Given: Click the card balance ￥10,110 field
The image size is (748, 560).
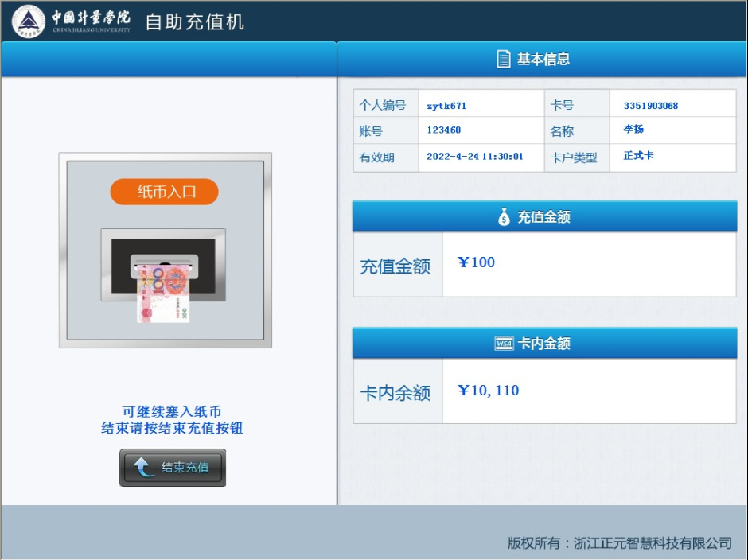Looking at the screenshot, I should pos(588,391).
